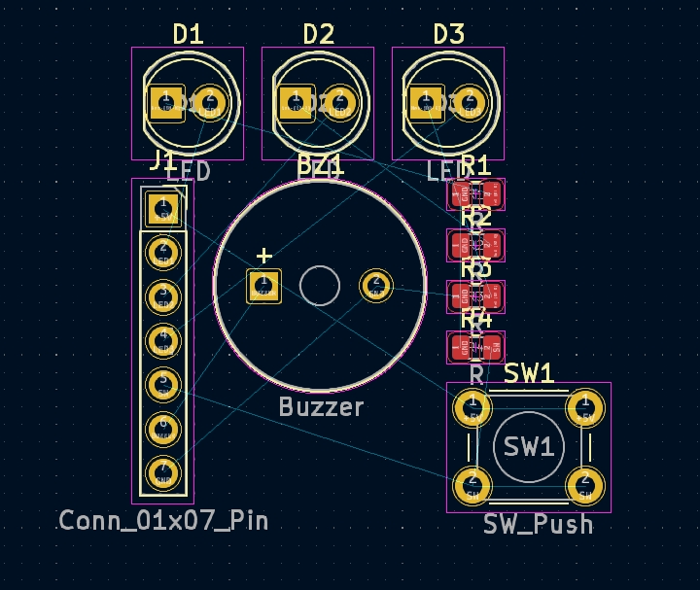Select the Conn_01x07_Pin value text

(164, 521)
